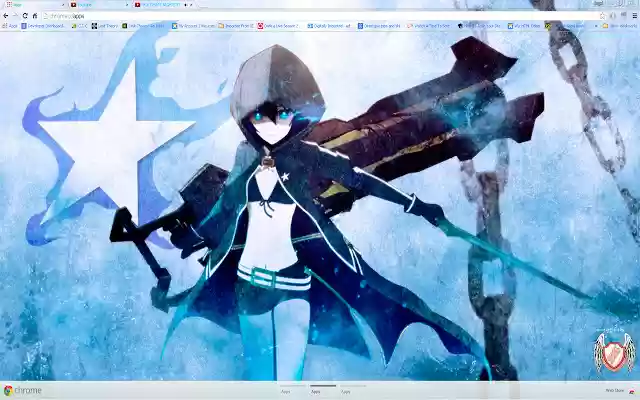The image size is (640, 400).
Task: Click the extension icon left of menu button
Action: (x=623, y=16)
